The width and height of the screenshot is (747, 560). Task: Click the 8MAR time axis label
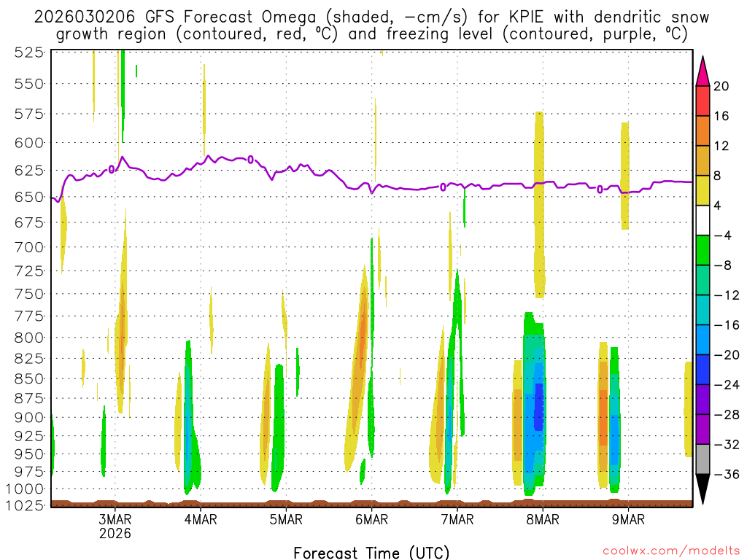tap(543, 519)
